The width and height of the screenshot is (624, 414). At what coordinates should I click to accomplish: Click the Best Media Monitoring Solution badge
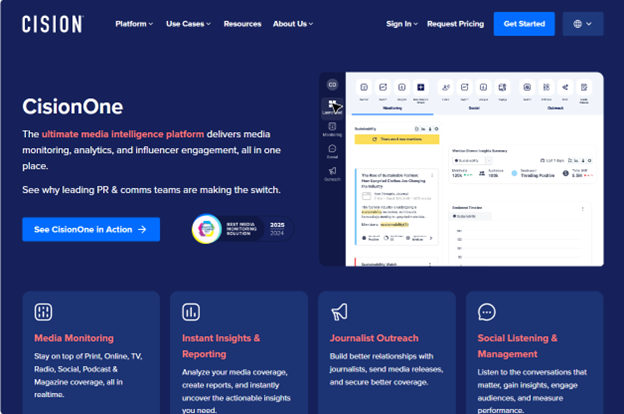(x=243, y=229)
